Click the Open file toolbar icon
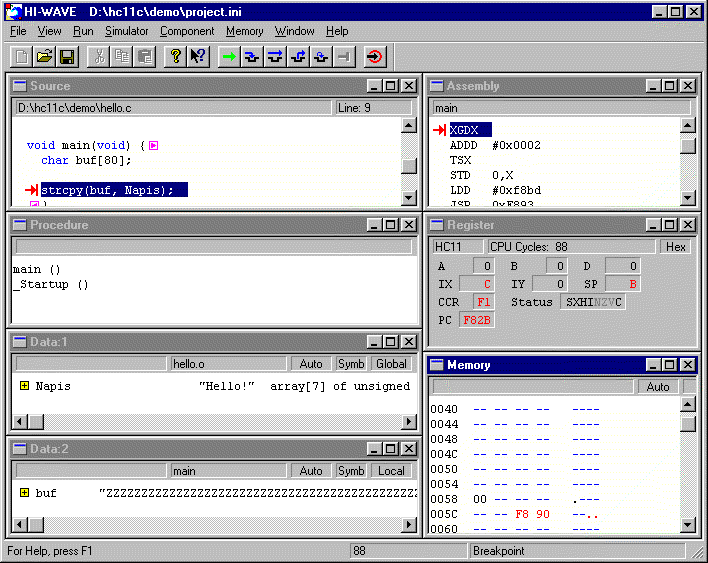 pos(44,56)
